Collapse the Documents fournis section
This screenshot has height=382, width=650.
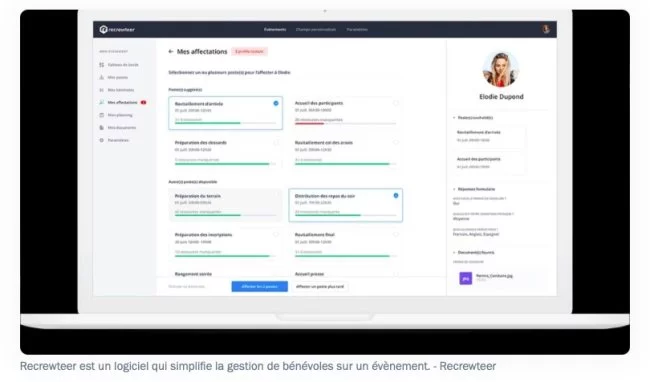pyautogui.click(x=454, y=252)
